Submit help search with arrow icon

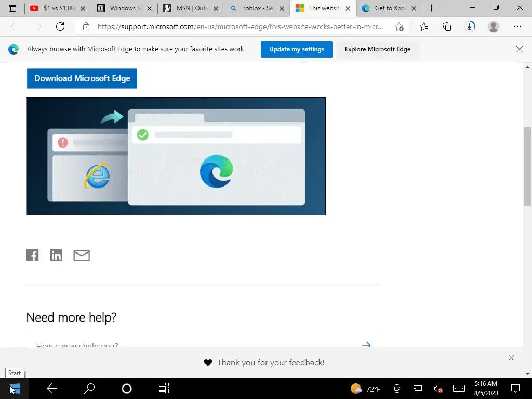366,344
